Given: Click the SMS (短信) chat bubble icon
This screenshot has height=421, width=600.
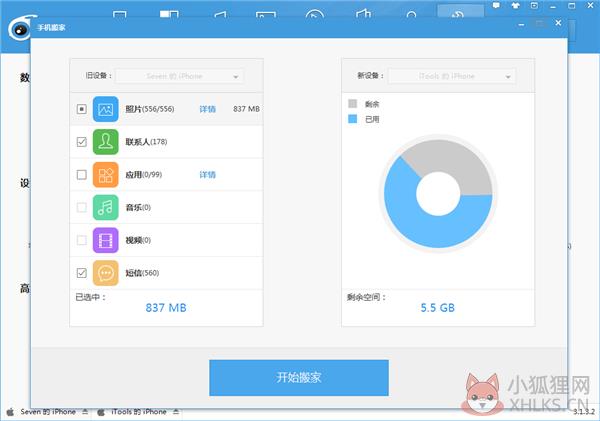Looking at the screenshot, I should pos(106,273).
